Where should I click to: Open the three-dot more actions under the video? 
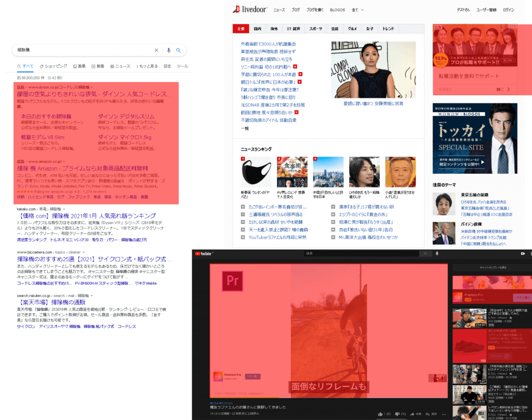444,414
